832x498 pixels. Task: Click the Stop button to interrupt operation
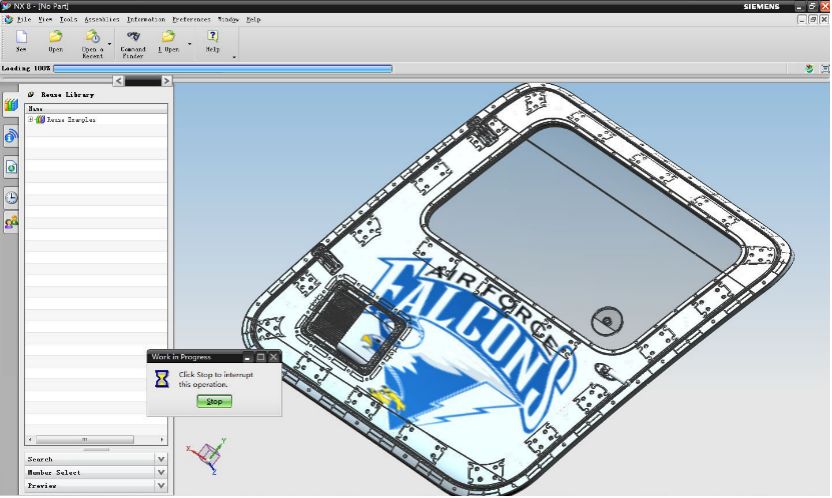point(214,401)
